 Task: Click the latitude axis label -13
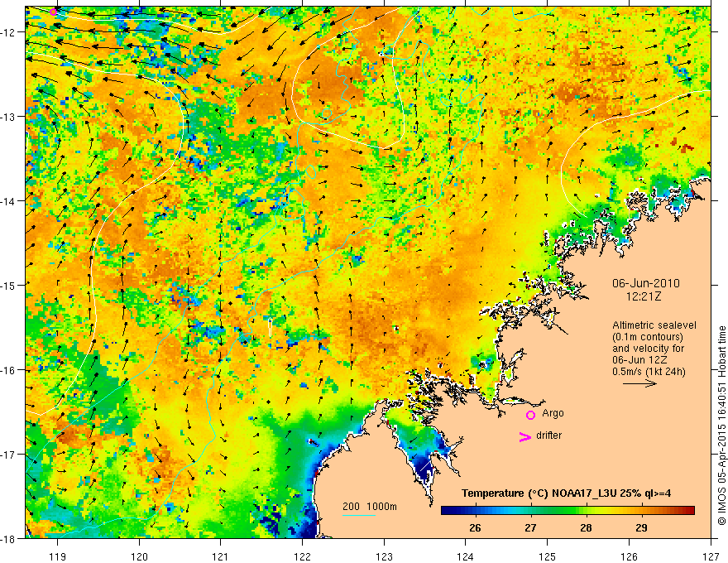point(9,117)
